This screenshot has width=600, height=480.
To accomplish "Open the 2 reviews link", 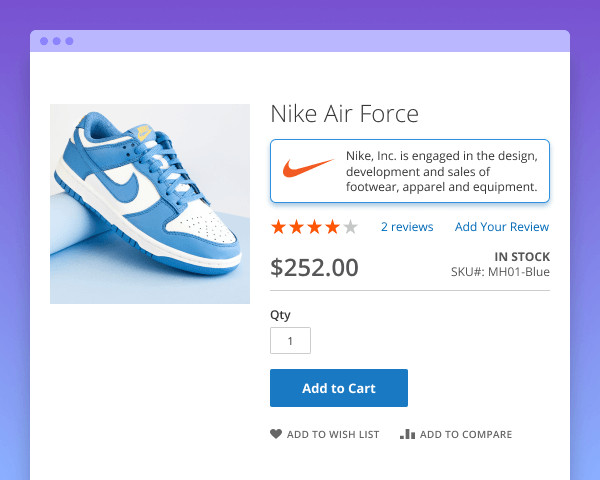I will click(407, 227).
